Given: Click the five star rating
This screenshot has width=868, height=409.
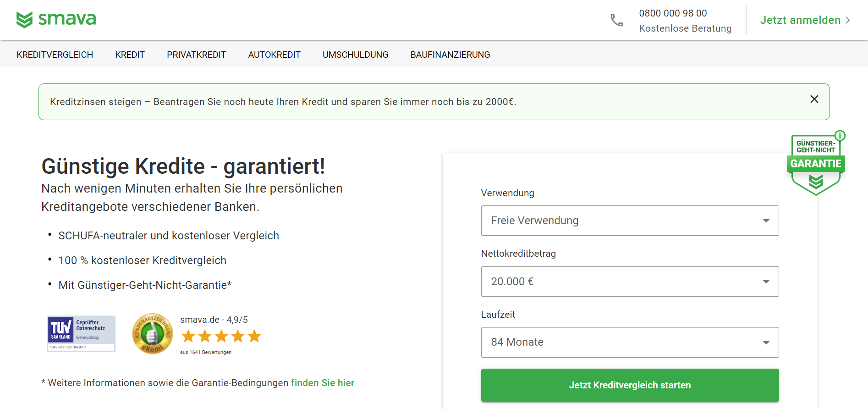Looking at the screenshot, I should [x=221, y=336].
